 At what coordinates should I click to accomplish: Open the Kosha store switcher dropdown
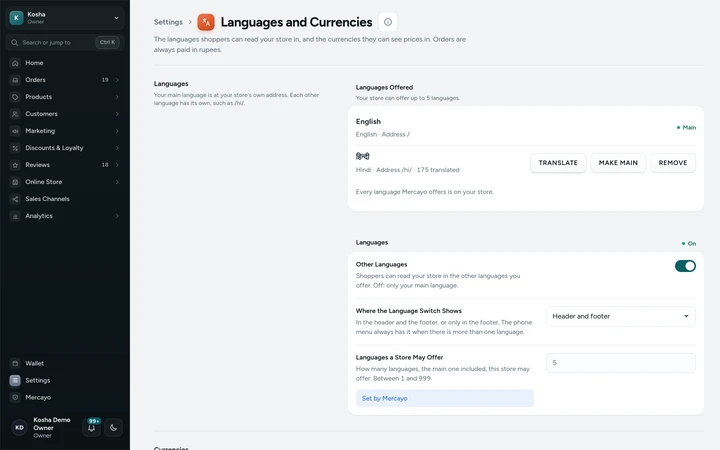click(x=65, y=17)
